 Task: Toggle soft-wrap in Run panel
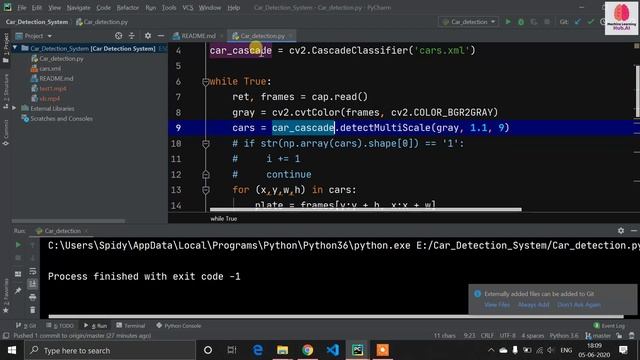33,271
